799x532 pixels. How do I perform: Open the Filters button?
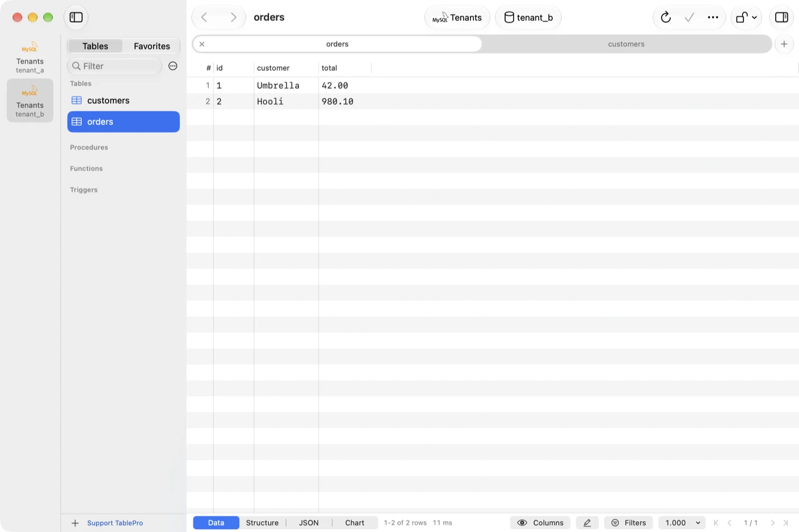629,523
